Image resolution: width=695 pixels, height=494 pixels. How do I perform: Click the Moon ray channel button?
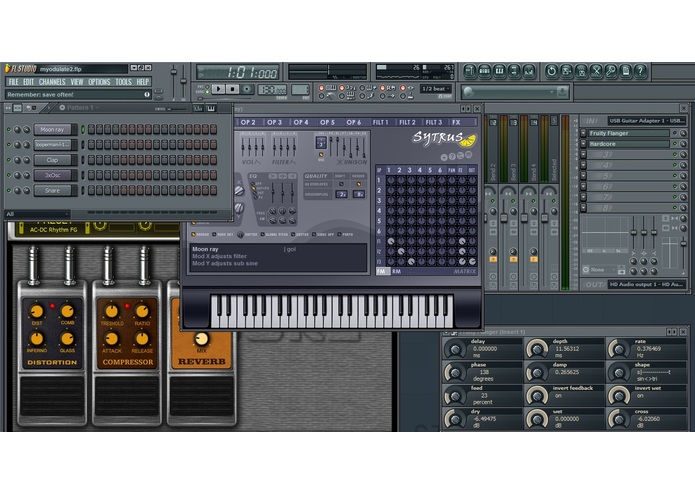pos(52,129)
